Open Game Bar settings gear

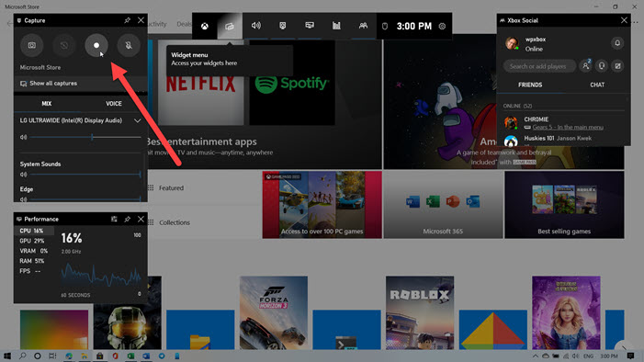442,27
